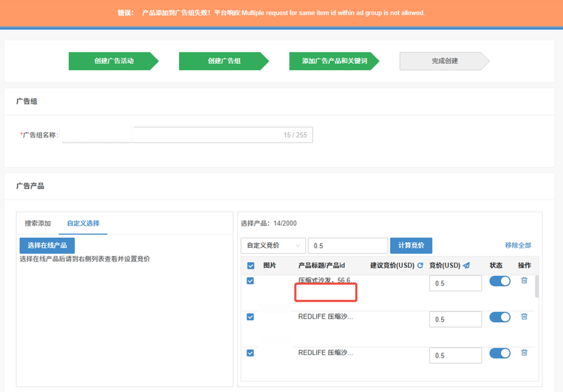Uncheck third row REDLIFE product checkbox

(250, 353)
